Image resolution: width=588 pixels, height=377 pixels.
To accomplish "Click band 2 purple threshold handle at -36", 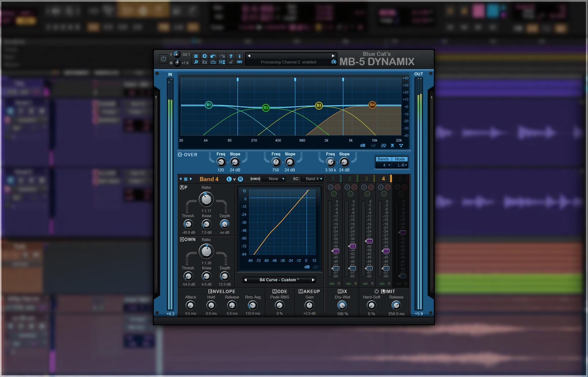I will 352,246.
